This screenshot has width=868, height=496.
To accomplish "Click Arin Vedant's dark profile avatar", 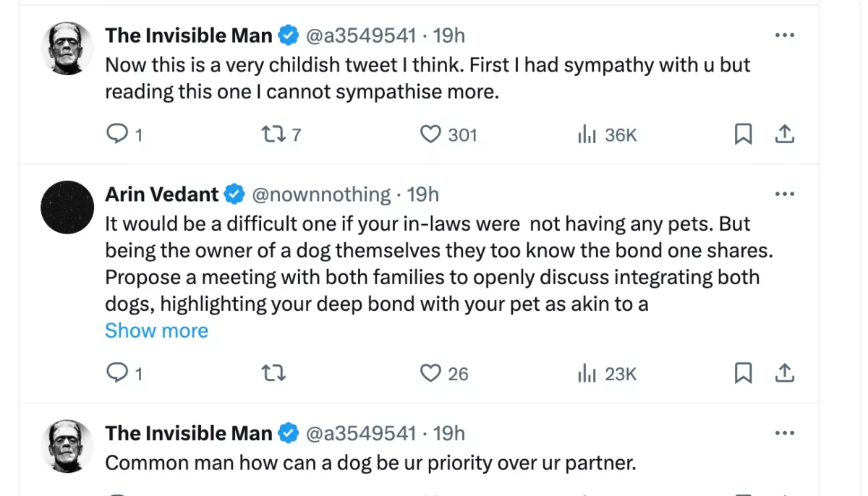I will [68, 207].
